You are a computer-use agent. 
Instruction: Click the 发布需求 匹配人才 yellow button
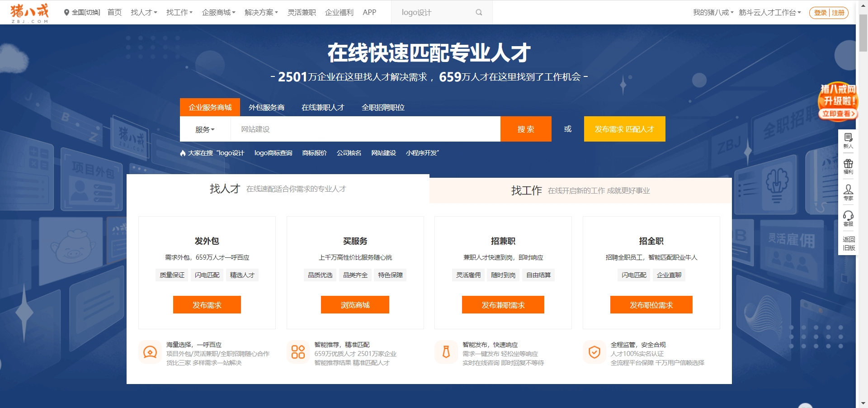coord(624,129)
